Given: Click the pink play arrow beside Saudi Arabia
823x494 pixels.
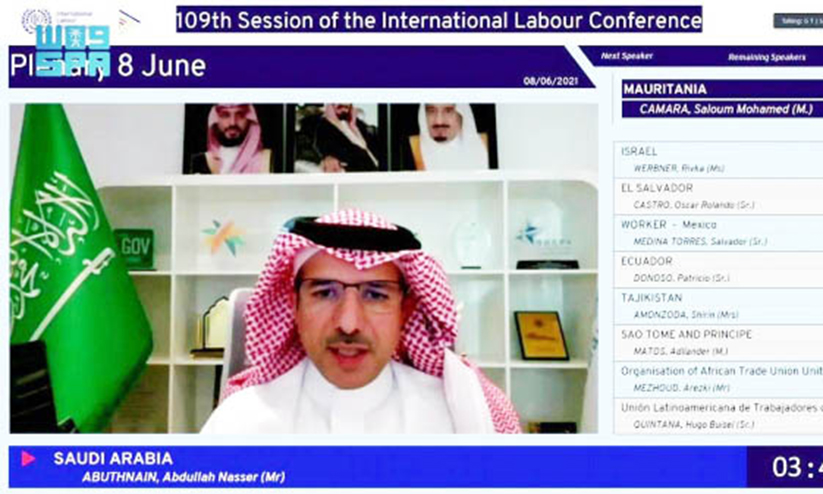Looking at the screenshot, I should click(x=28, y=458).
